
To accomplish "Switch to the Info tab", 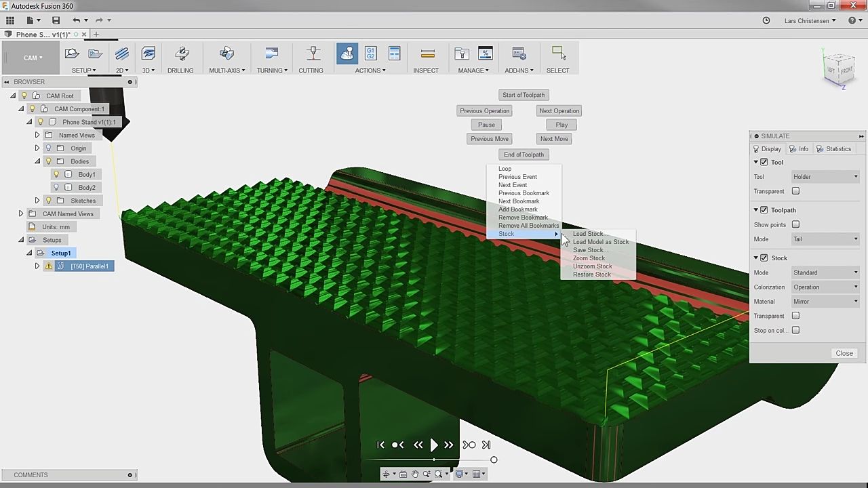I will point(799,149).
